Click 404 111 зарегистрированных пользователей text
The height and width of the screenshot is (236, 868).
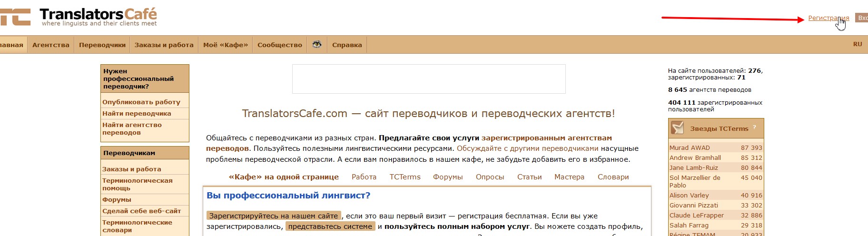coord(715,106)
